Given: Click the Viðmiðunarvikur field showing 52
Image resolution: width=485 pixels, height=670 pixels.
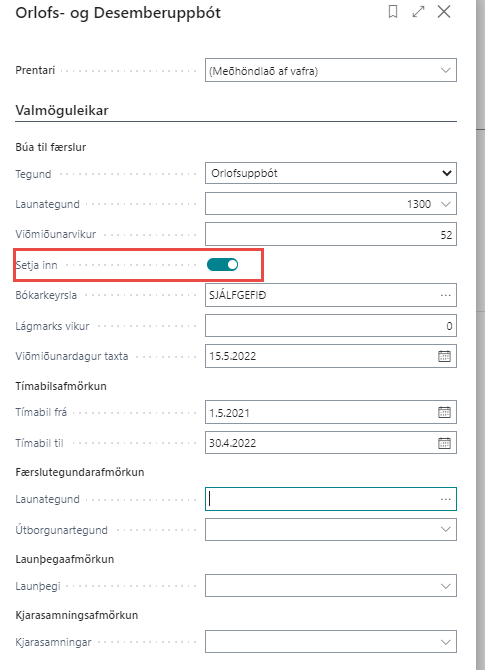Looking at the screenshot, I should [331, 234].
